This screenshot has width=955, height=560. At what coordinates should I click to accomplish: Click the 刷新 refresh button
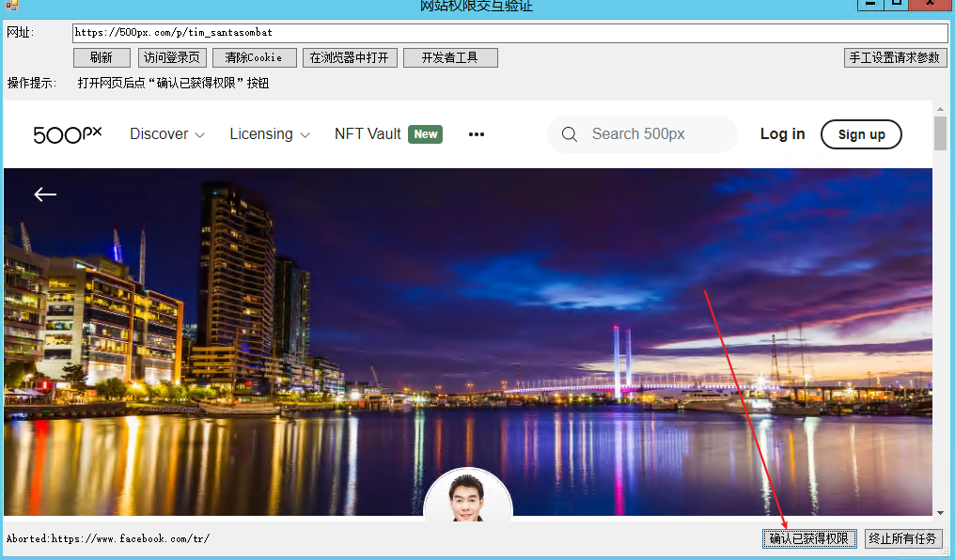(102, 58)
